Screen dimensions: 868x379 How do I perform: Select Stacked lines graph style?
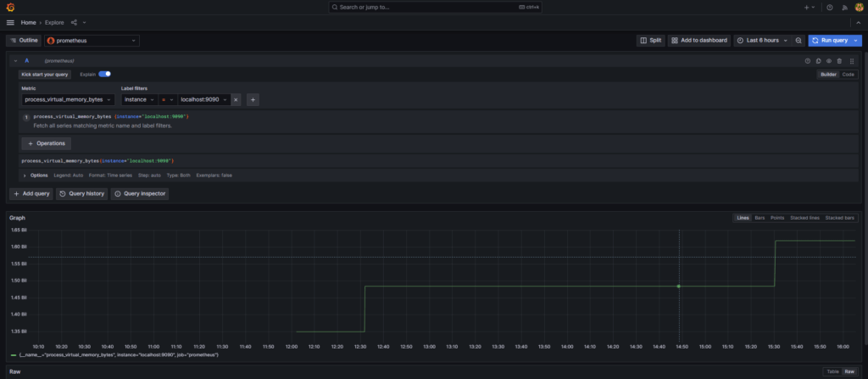coord(804,218)
